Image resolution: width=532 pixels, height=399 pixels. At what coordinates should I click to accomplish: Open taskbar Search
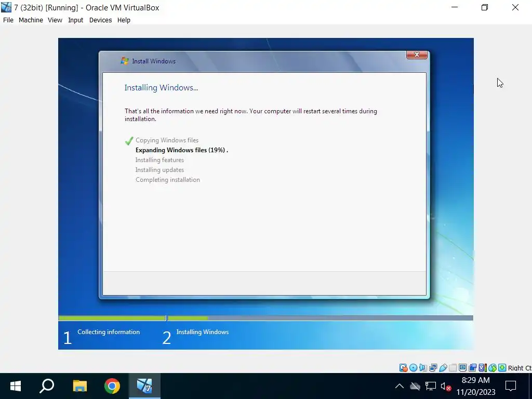click(47, 386)
